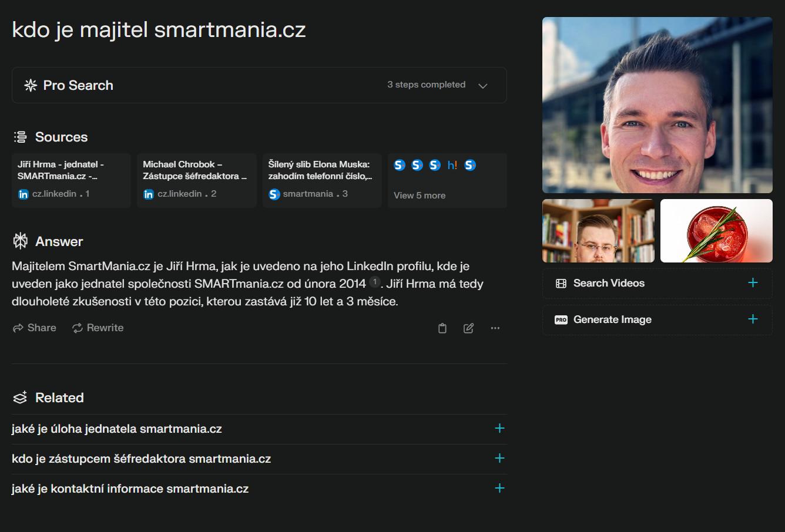Click the Answer section icon
This screenshot has height=532, width=785.
tap(21, 241)
